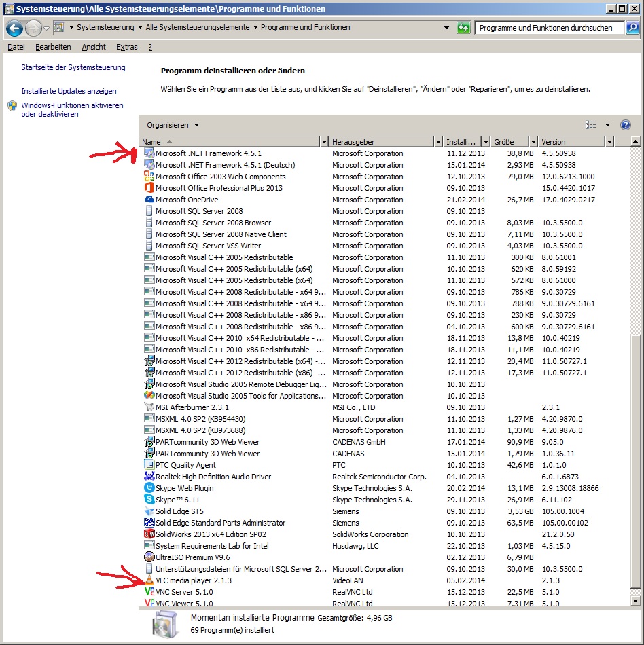Click in the Programme und Funktionen search field
644x645 pixels.
[549, 28]
